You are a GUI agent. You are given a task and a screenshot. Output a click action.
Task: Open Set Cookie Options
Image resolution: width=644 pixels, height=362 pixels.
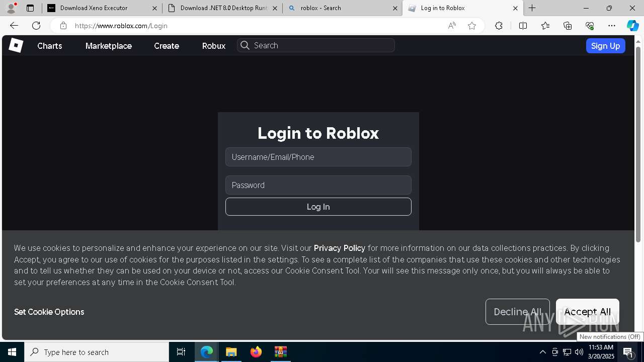(x=49, y=312)
